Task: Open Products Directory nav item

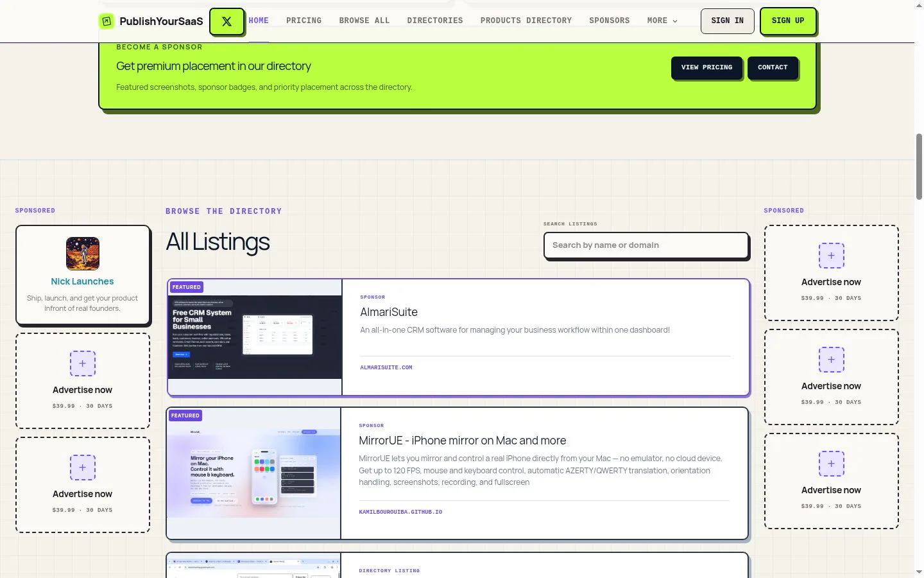Action: [526, 21]
